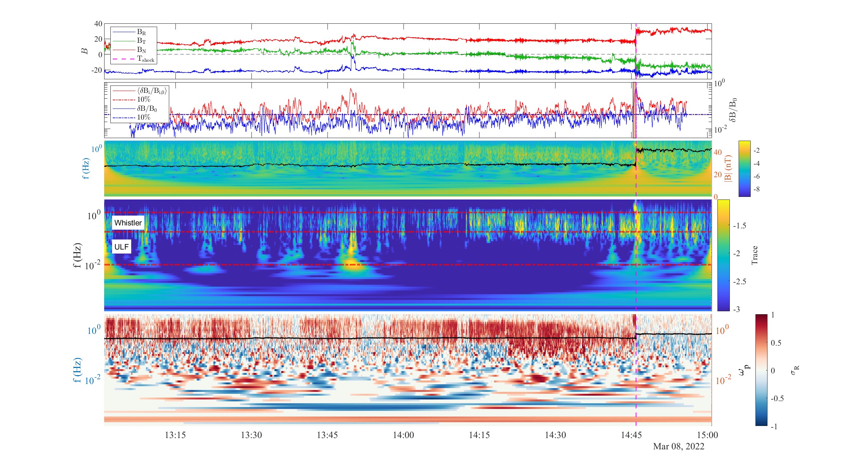Click the 'Whistler' label in the spectrogram

pyautogui.click(x=128, y=223)
